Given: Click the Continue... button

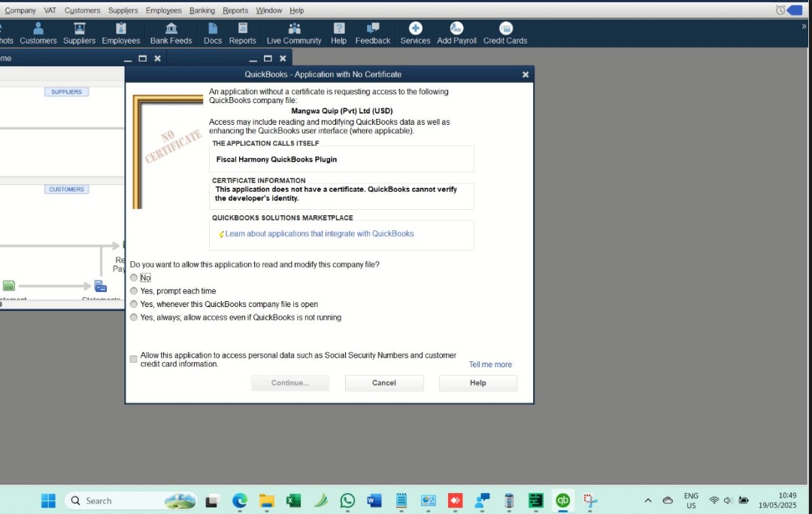Looking at the screenshot, I should point(290,383).
